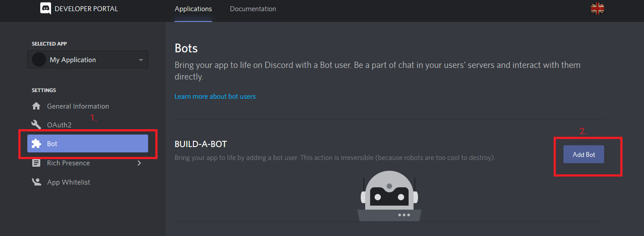Click the My Application avatar circle
This screenshot has width=644, height=236.
click(x=39, y=59)
